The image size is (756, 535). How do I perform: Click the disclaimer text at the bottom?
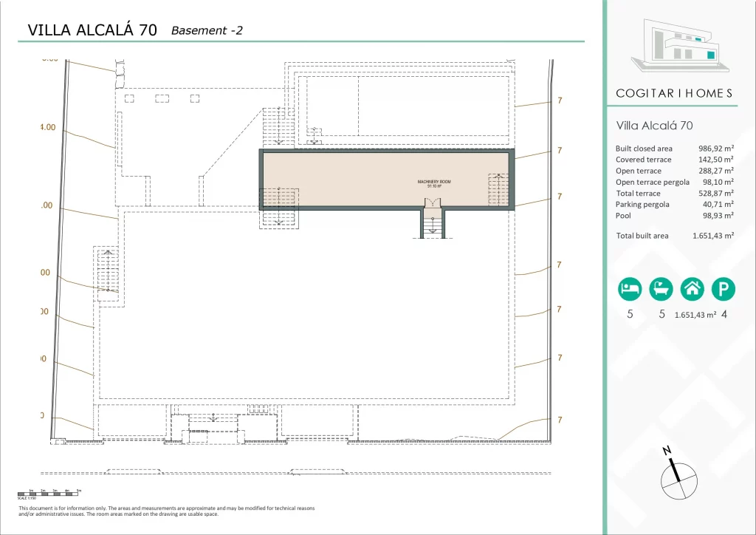coord(166,511)
